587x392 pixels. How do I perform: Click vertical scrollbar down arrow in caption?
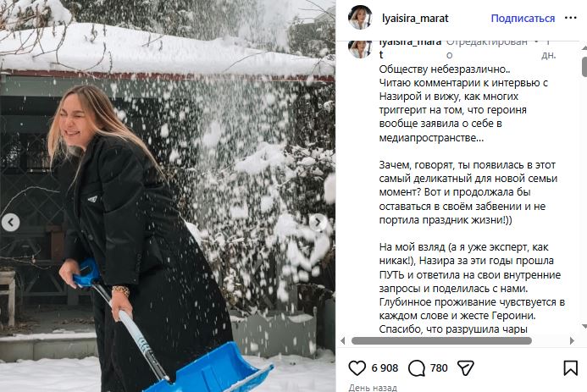pos(584,327)
